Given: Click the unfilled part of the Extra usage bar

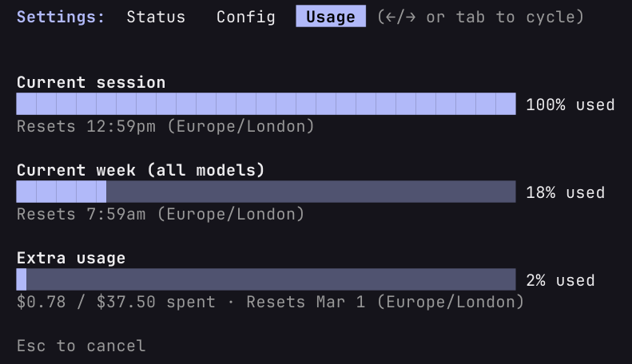Looking at the screenshot, I should pos(272,279).
